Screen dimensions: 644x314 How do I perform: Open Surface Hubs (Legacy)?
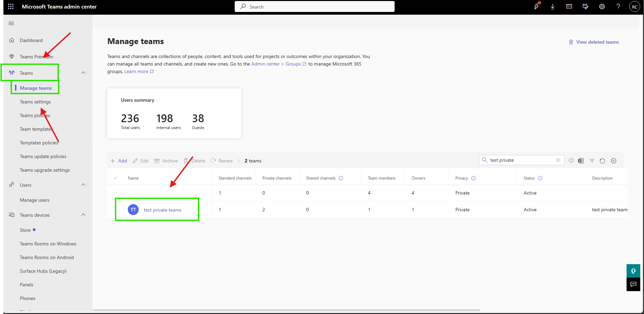(43, 271)
